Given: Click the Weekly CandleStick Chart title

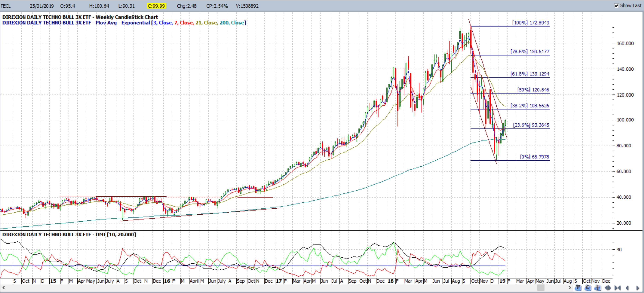Looking at the screenshot, I should click(127, 17).
